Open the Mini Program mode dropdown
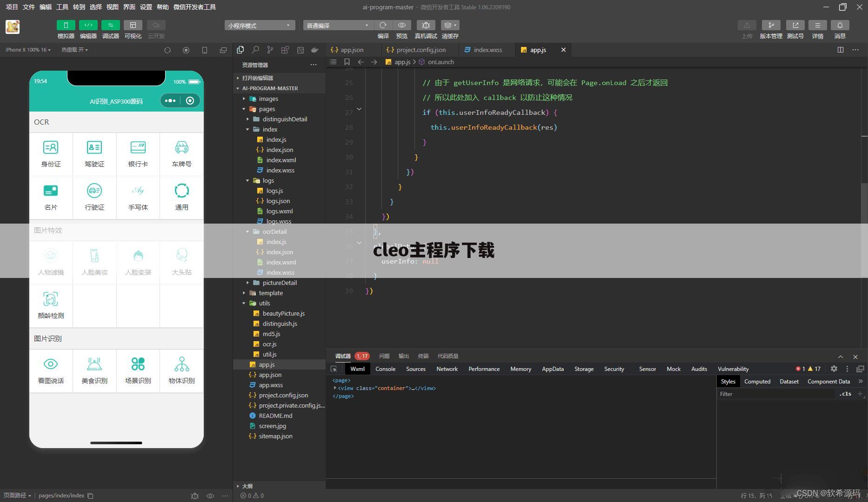 (x=260, y=25)
